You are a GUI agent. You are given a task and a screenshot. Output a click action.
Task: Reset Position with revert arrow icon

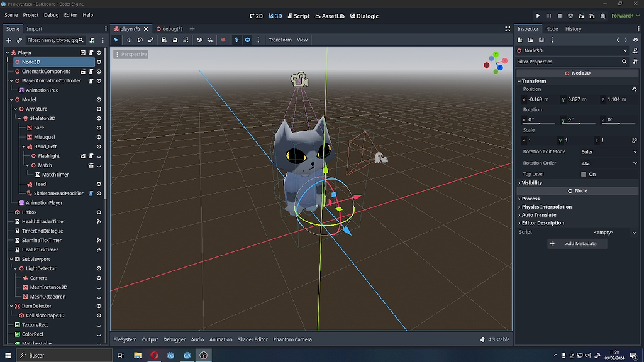point(635,89)
